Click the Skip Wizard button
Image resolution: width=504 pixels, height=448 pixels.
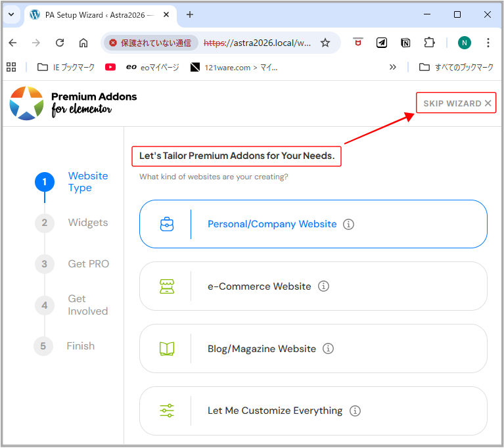[x=456, y=103]
